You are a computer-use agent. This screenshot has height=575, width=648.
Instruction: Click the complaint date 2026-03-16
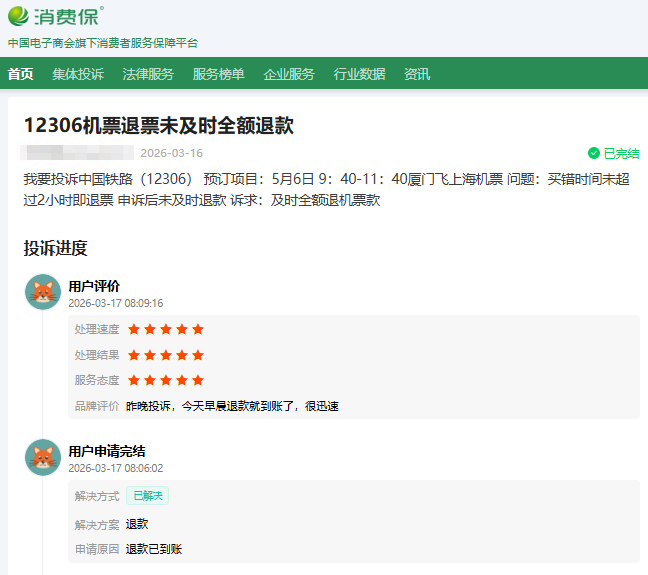[x=172, y=153]
